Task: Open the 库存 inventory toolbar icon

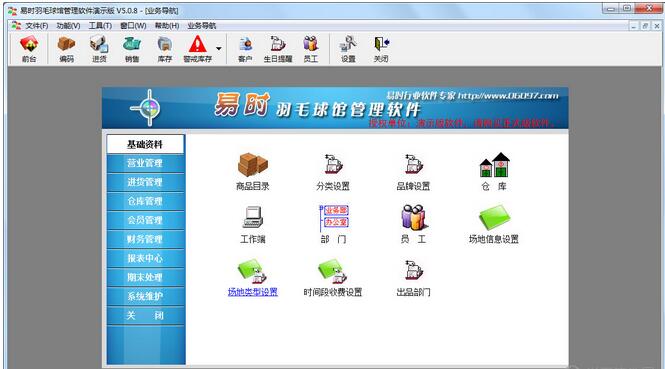Action: point(165,49)
